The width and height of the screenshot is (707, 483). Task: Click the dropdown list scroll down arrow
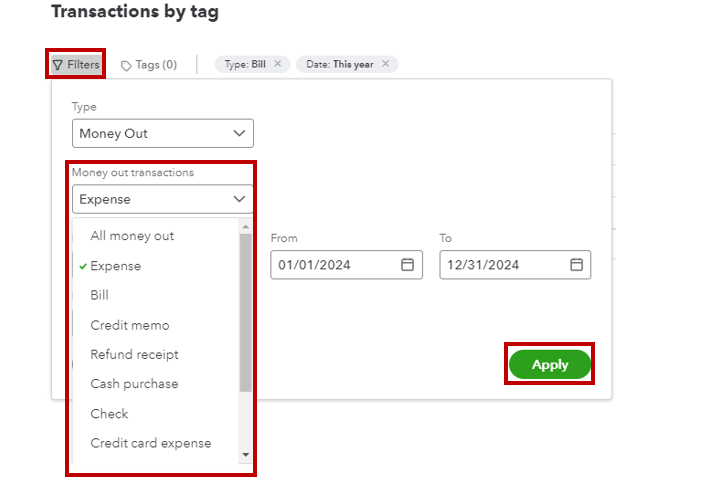[246, 455]
